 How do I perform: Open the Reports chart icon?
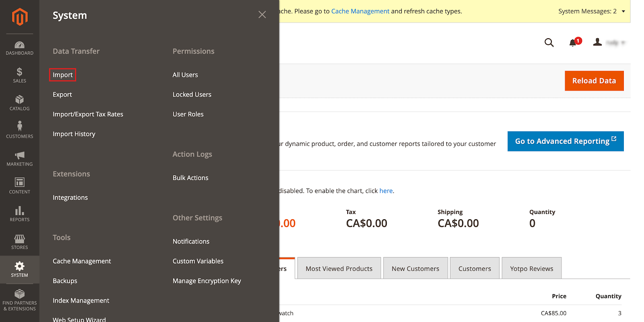coord(19,214)
